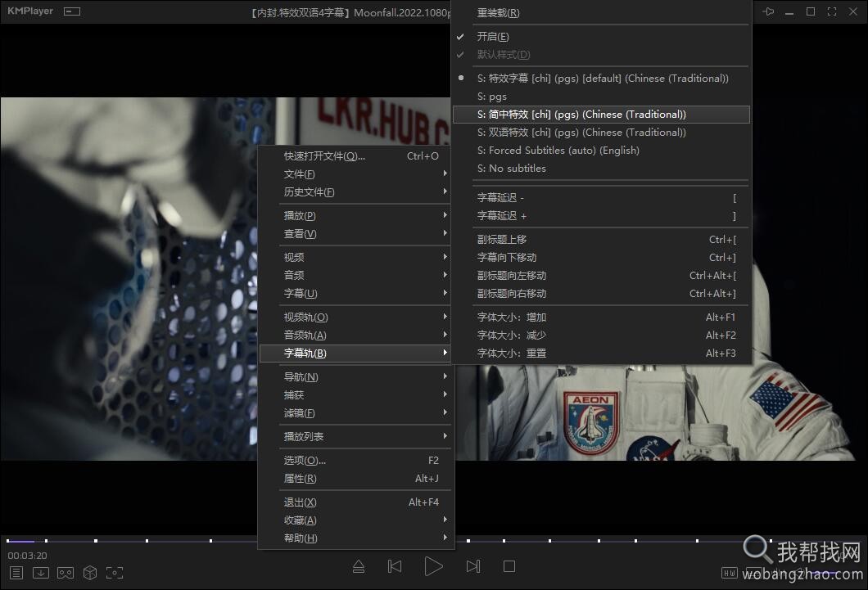The image size is (868, 590).
Task: Click 字幕延迟 + to increase delay
Action: point(601,216)
